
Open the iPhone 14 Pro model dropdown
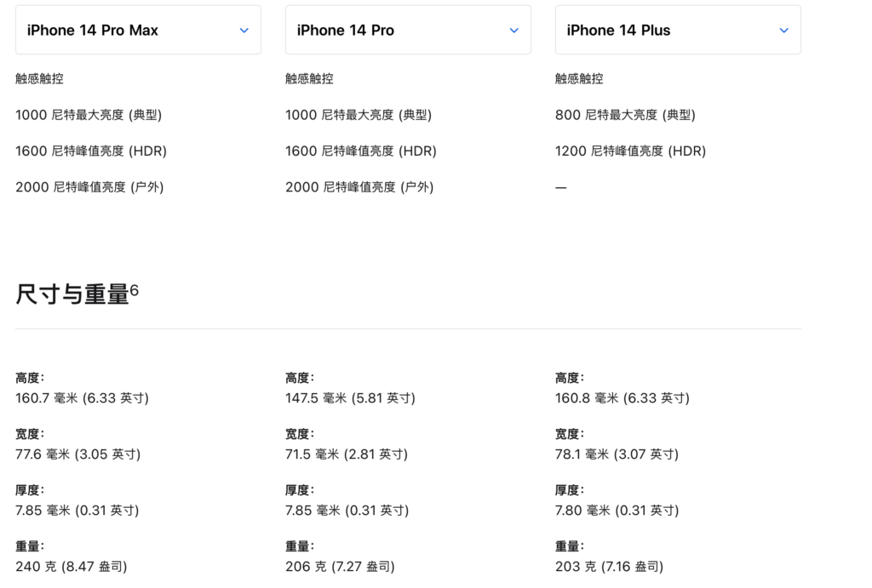(408, 30)
